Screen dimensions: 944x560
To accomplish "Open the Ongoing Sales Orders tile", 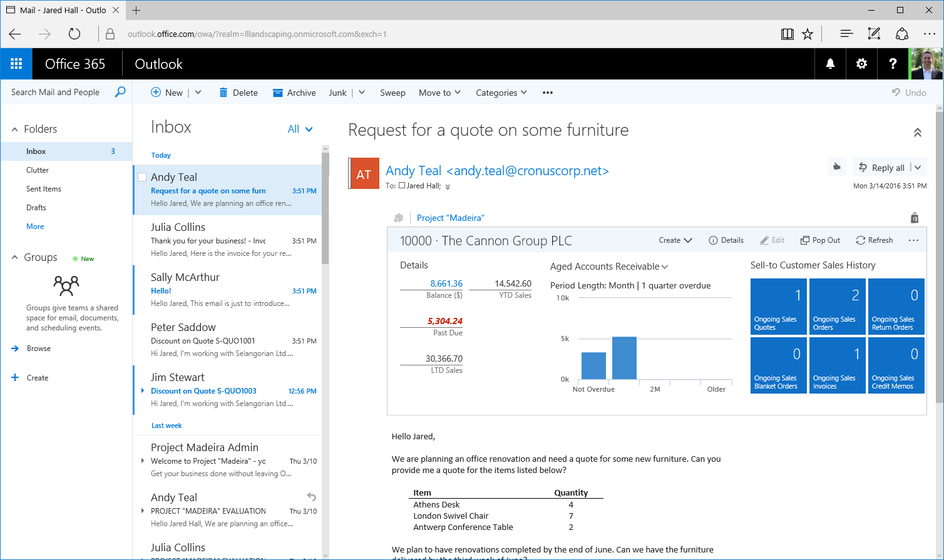I will tap(837, 307).
